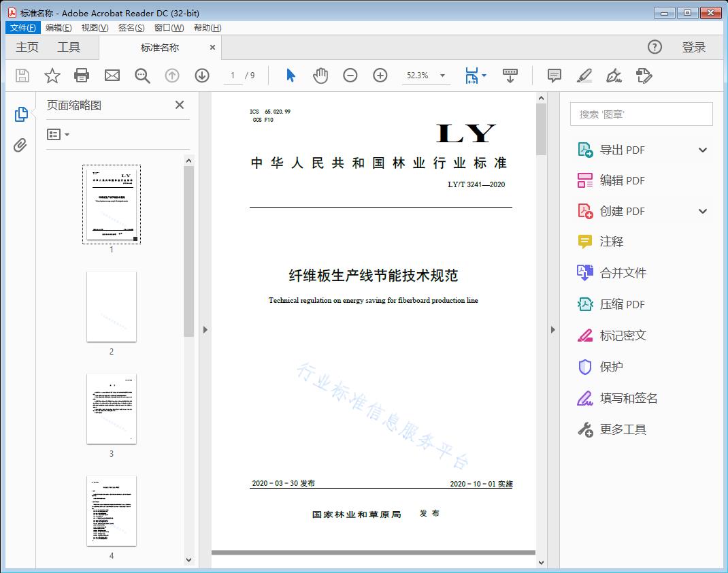Viewport: 728px width, 573px height.
Task: Collapse the right tools pane arrow
Action: coord(552,330)
